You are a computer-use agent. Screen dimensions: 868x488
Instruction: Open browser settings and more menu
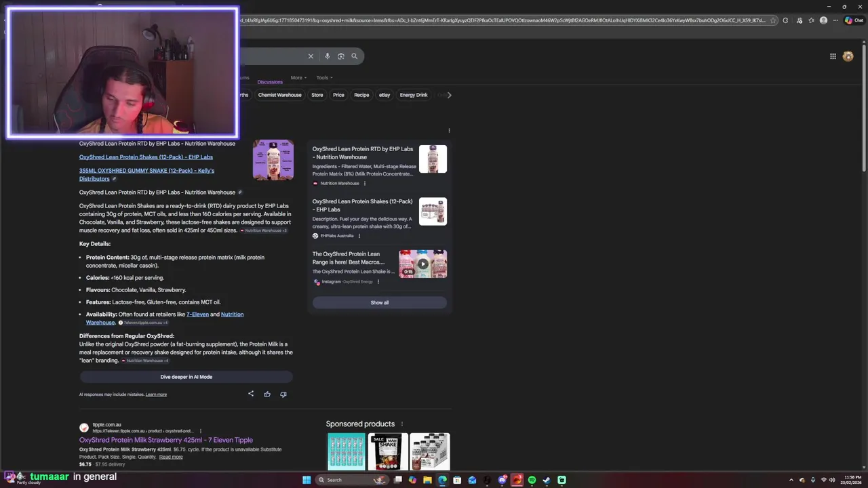[x=835, y=20]
